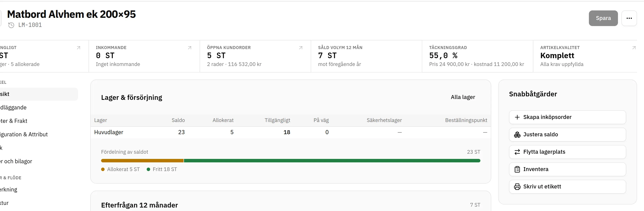This screenshot has height=211, width=644.
Task: Open the Artikelkvalitet card arrow icon
Action: click(634, 48)
